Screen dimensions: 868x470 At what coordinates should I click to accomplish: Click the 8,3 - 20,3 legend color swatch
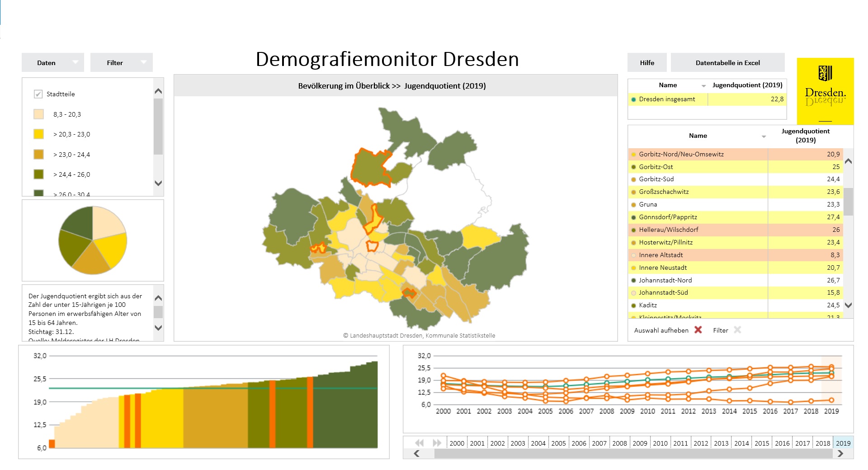click(x=39, y=114)
